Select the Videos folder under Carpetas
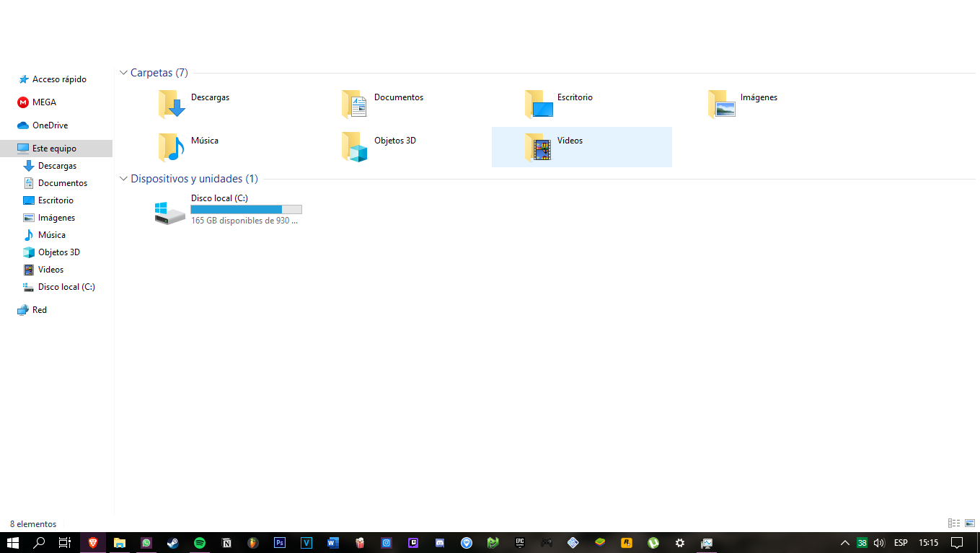980x553 pixels. (581, 147)
